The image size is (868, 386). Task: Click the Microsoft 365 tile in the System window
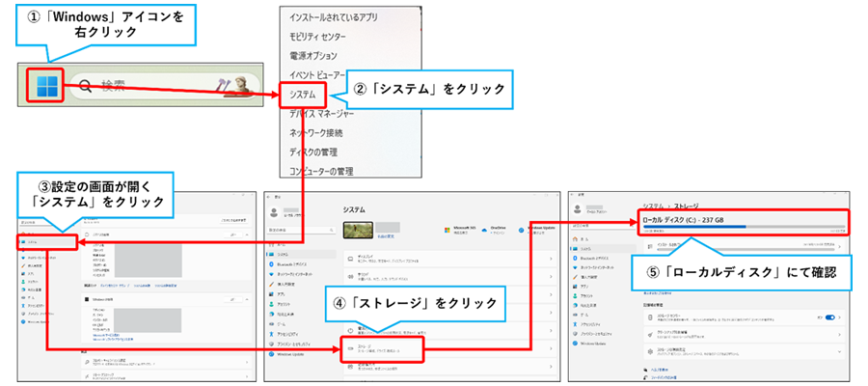(x=459, y=229)
